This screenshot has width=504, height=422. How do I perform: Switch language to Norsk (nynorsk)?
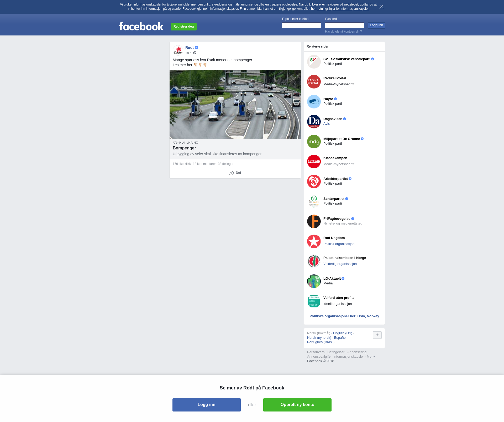(319, 338)
